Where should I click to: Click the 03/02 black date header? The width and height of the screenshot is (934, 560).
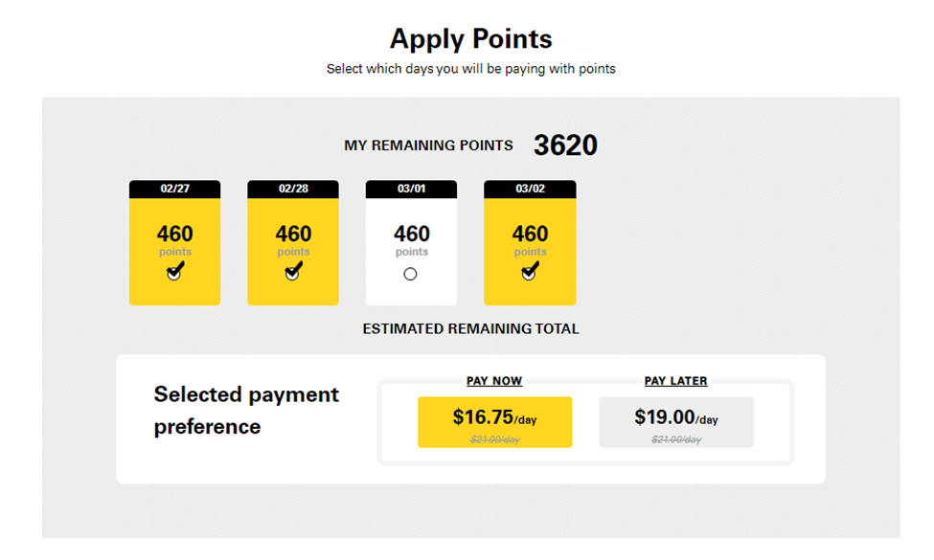(530, 190)
